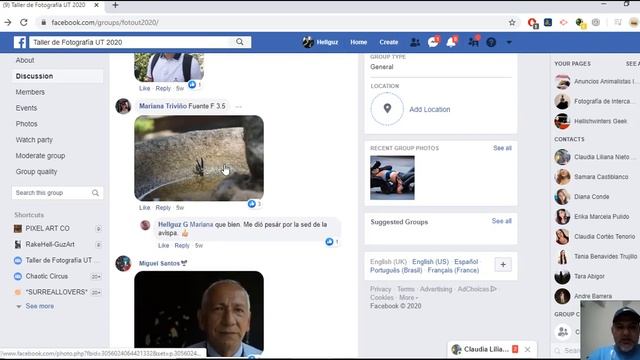
Task: Expand the More footer dropdown
Action: (x=409, y=298)
